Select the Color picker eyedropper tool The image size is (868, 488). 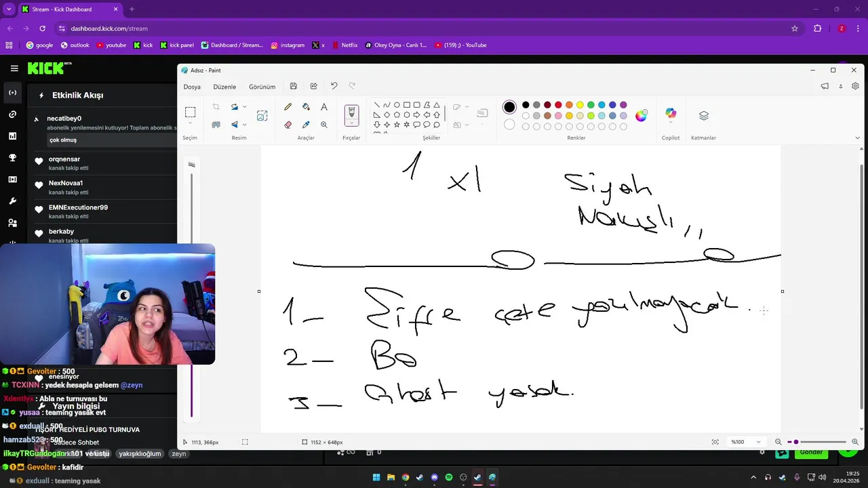pos(306,125)
